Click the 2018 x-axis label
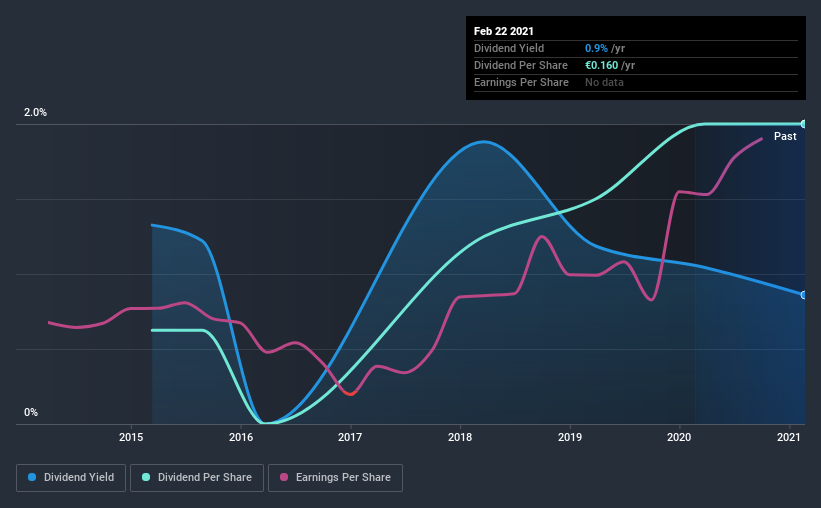This screenshot has height=508, width=821. coord(460,437)
